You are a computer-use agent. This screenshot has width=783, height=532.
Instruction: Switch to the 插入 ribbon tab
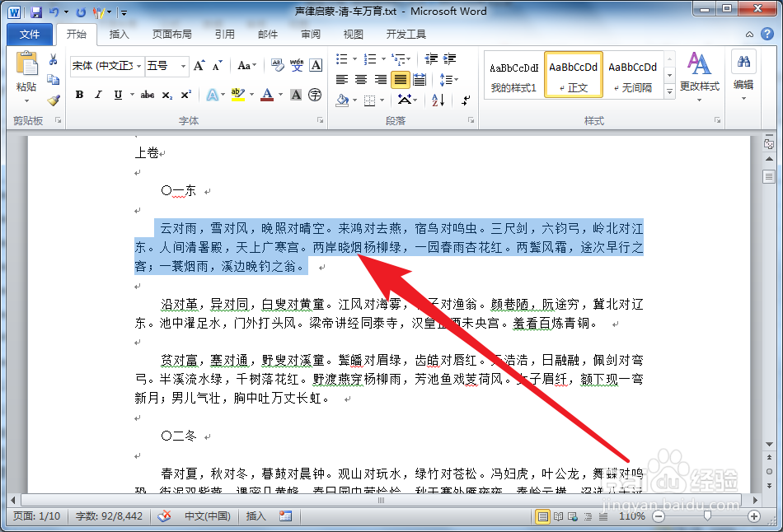119,34
